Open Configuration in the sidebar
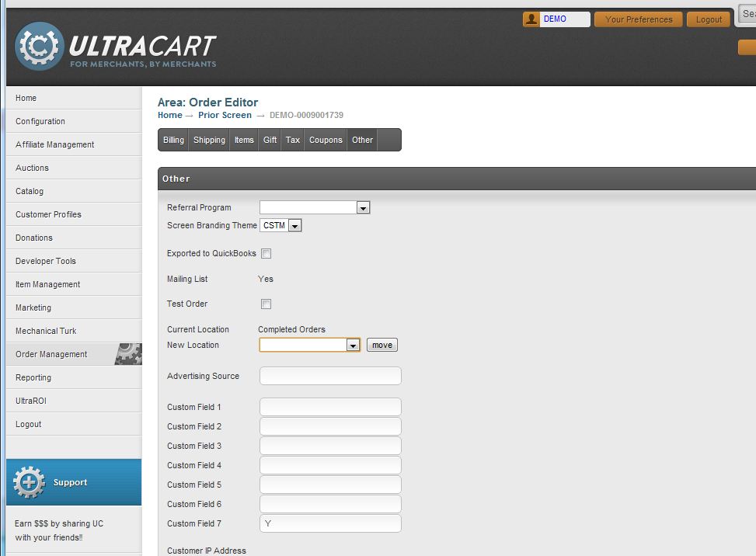This screenshot has height=556, width=756. pyautogui.click(x=74, y=121)
